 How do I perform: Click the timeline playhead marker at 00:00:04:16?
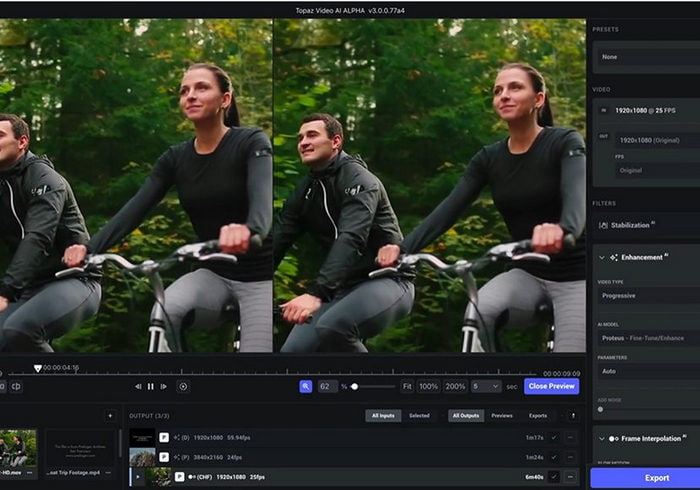pos(38,369)
